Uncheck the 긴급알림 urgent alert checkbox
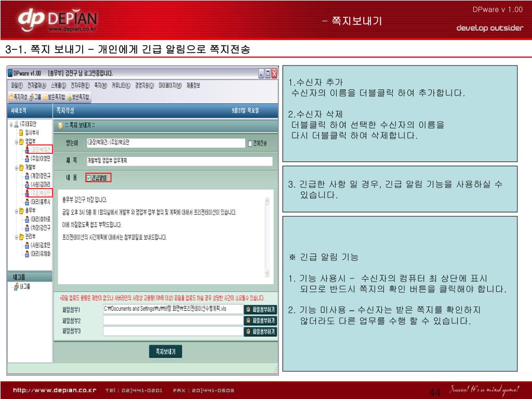The width and height of the screenshot is (532, 399). 89,178
